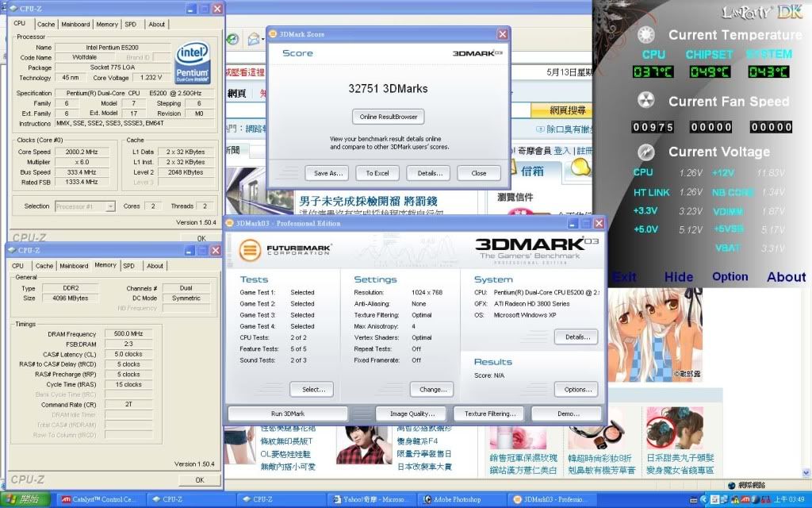Click Details button under System section
The image size is (812, 508).
point(577,337)
